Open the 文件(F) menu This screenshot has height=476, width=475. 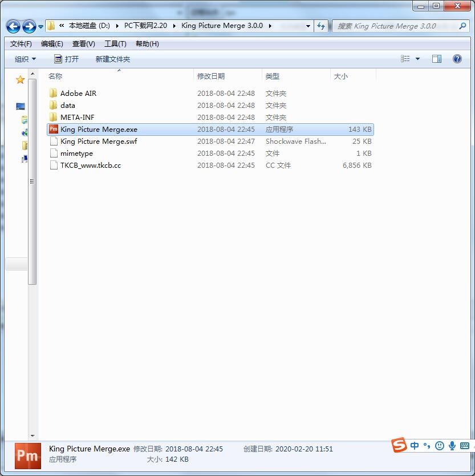pyautogui.click(x=21, y=44)
